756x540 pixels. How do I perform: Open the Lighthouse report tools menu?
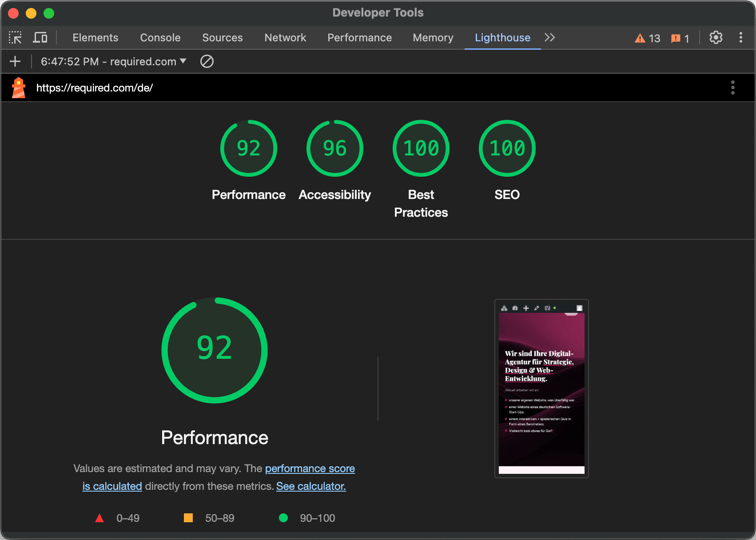tap(732, 87)
